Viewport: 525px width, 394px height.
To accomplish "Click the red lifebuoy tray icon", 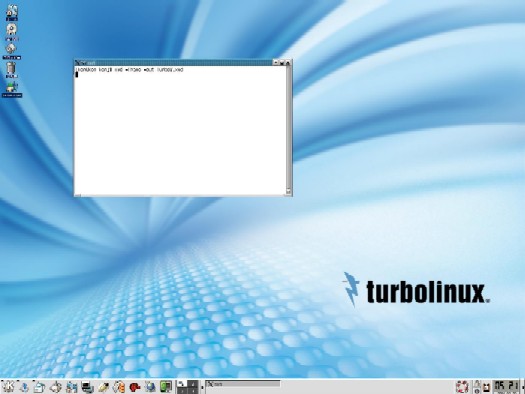I will (x=462, y=387).
